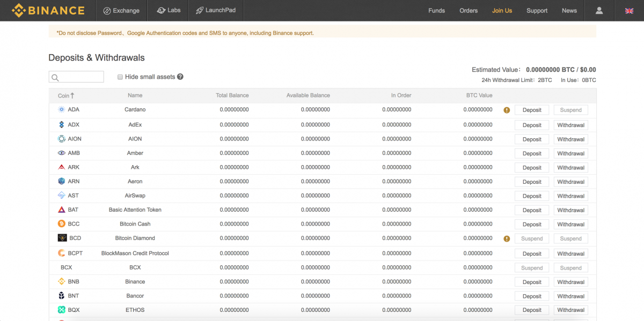
Task: Withdraw AMB Amber
Action: pos(571,153)
